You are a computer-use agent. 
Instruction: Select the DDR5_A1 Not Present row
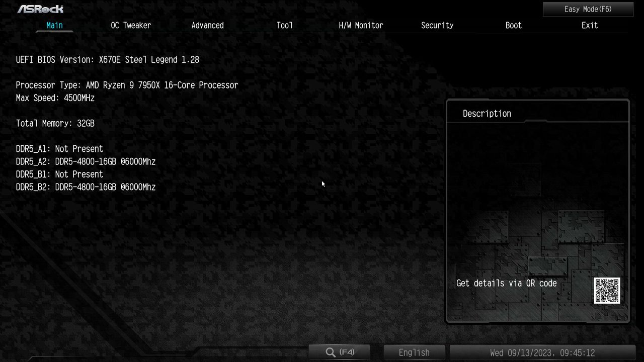click(59, 149)
